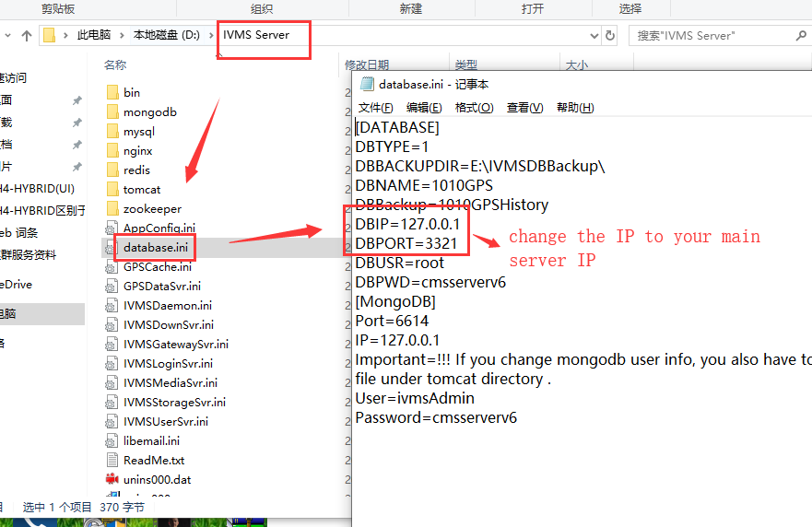812x527 pixels.
Task: Click the DBBACKUPDIR=E:\IVMSDBBackup\ line
Action: click(480, 166)
